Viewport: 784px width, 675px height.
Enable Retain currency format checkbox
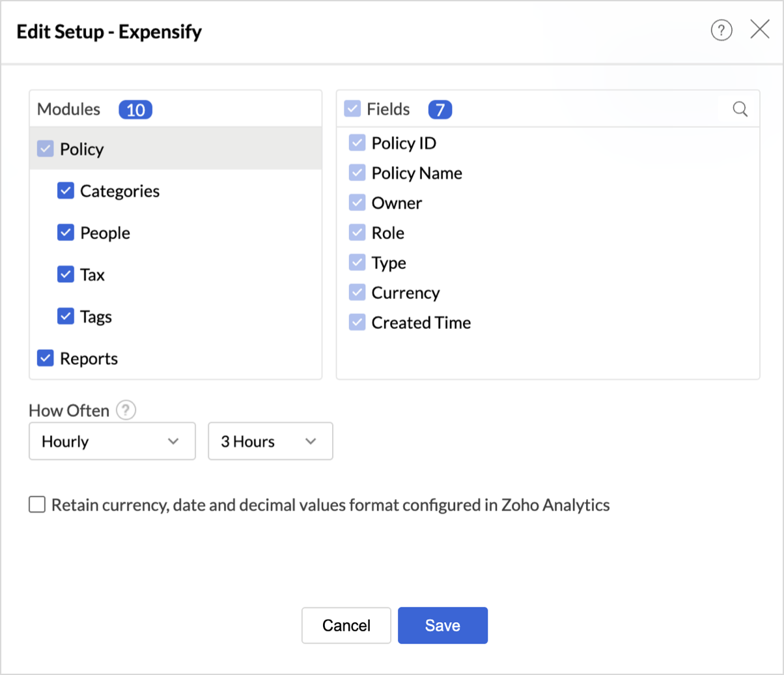[x=37, y=505]
